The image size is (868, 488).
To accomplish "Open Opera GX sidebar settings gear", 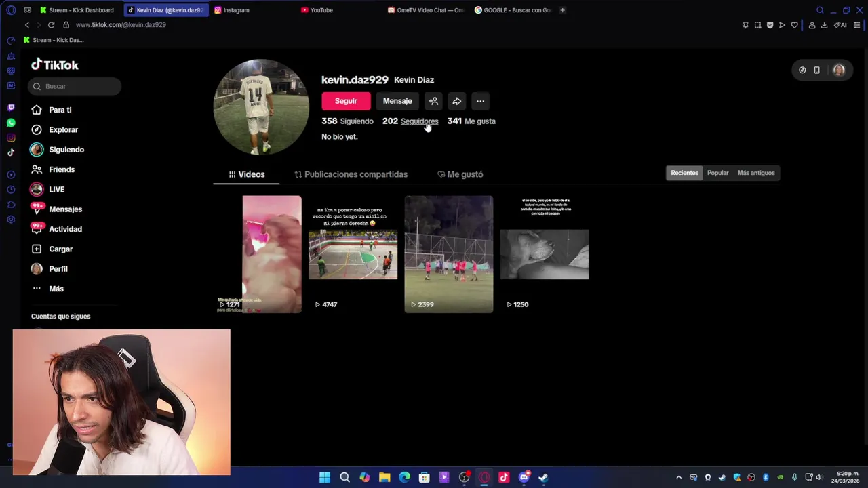I will click(11, 220).
